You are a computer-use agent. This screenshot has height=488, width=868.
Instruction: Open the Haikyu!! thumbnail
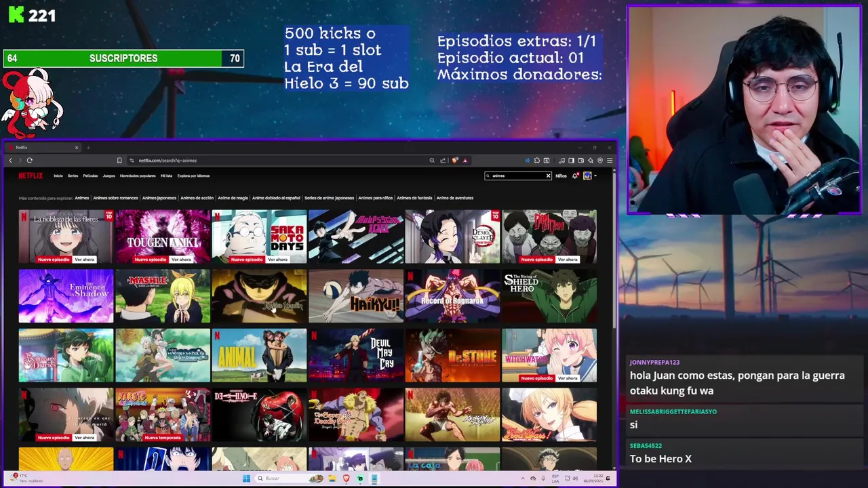click(356, 296)
